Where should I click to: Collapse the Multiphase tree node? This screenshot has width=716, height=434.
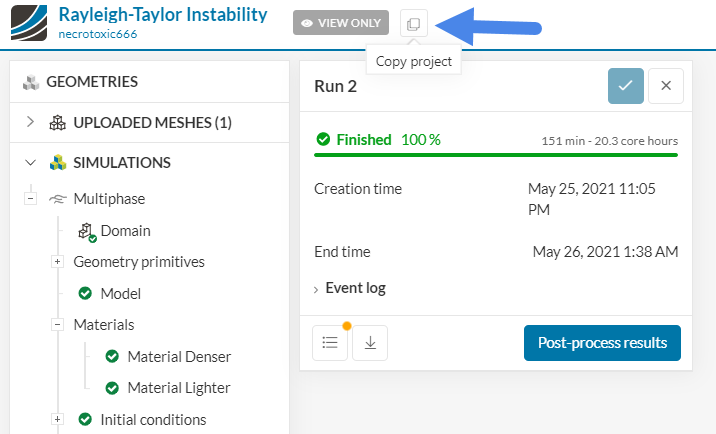pyautogui.click(x=30, y=199)
